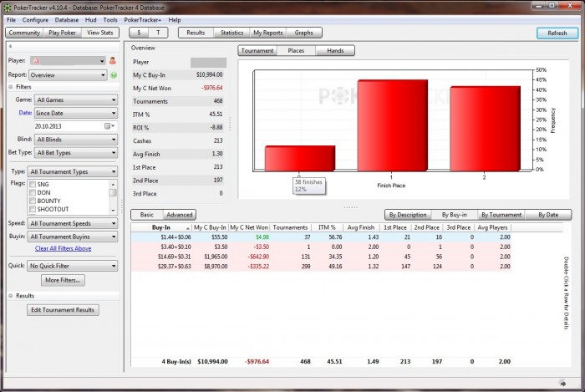
Task: Open the All Tournament Buyins dropdown
Action: 73,237
